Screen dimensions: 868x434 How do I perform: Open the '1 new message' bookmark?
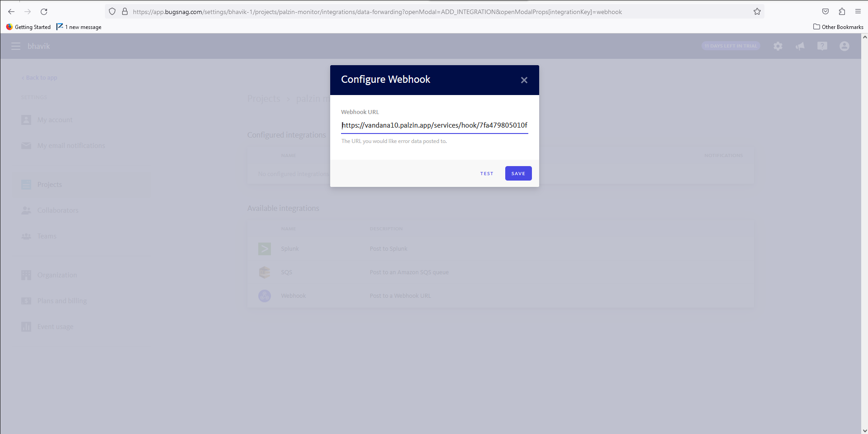point(79,27)
